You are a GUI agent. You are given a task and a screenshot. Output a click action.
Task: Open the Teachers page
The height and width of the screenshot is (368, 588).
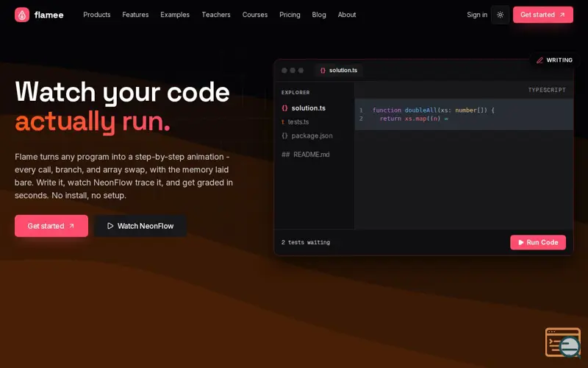coord(216,15)
